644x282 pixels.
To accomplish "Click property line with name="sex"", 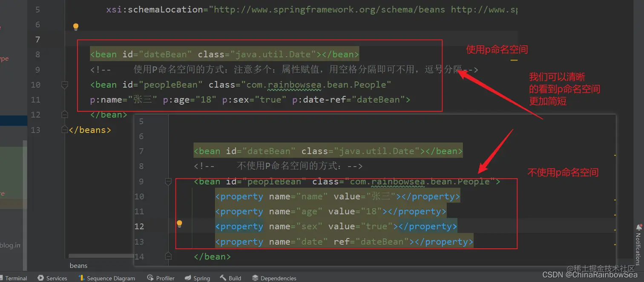I will (336, 227).
